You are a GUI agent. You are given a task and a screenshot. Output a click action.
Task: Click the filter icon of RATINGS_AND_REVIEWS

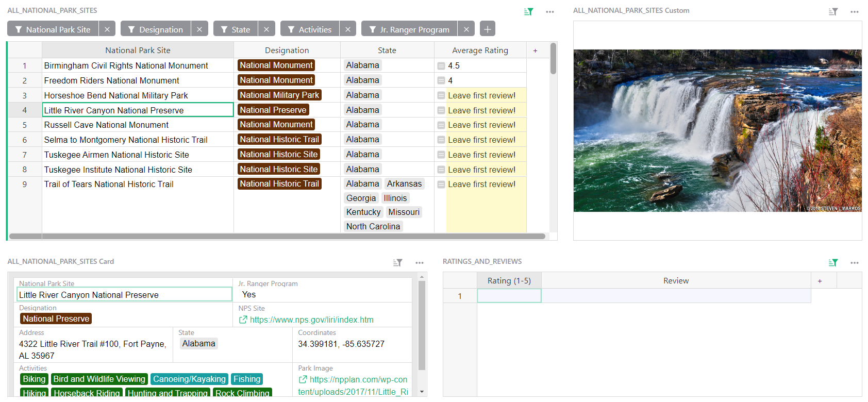[833, 262]
